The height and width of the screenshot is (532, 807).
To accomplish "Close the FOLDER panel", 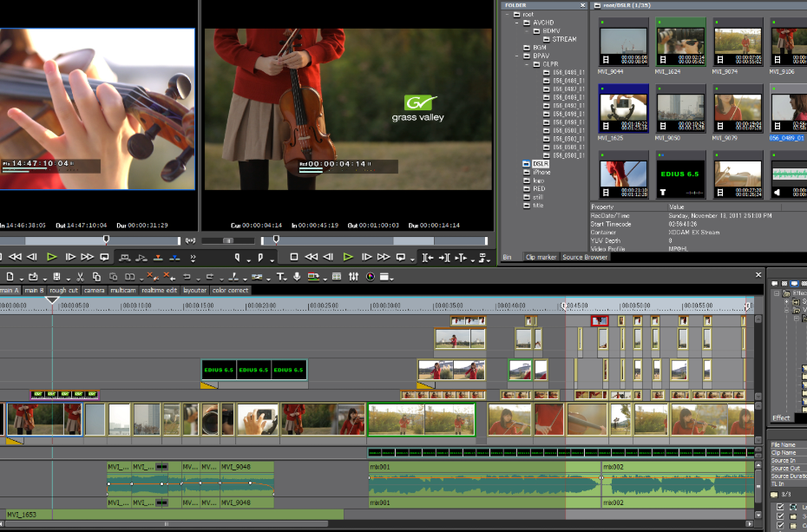I will pyautogui.click(x=582, y=5).
